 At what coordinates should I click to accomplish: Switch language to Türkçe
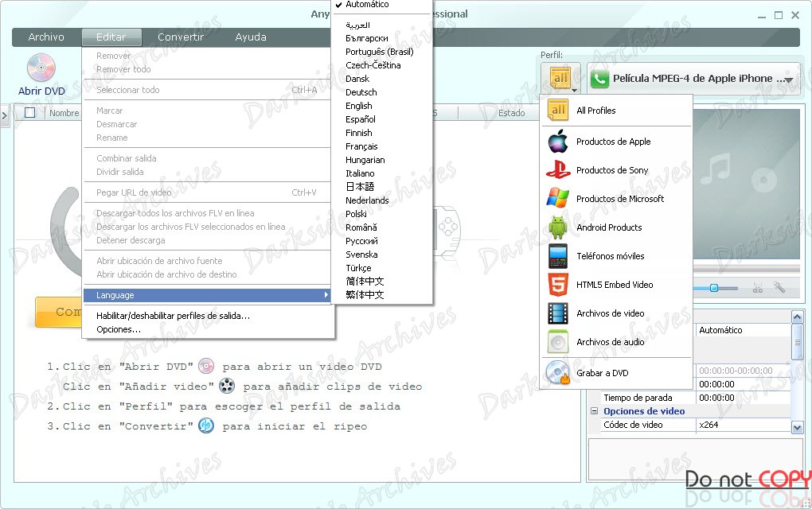click(x=358, y=268)
